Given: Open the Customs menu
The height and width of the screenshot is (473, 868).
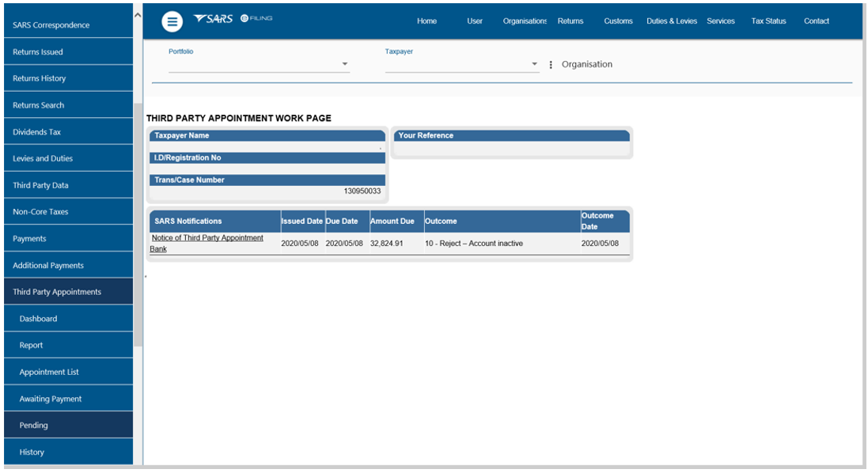Looking at the screenshot, I should point(618,21).
